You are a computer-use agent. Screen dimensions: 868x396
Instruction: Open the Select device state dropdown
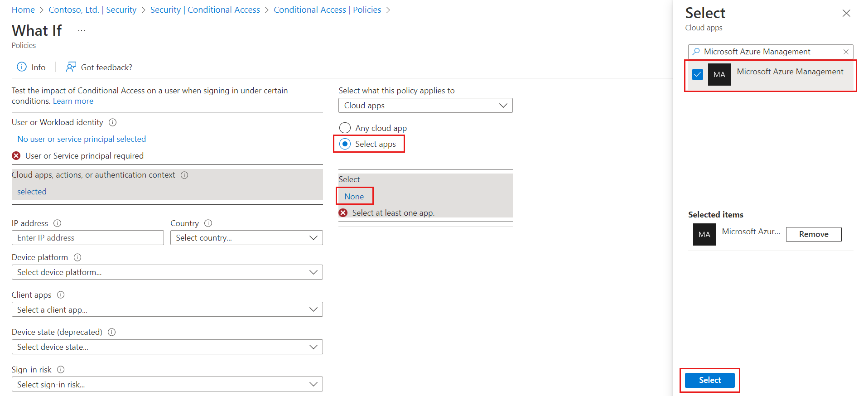tap(167, 347)
